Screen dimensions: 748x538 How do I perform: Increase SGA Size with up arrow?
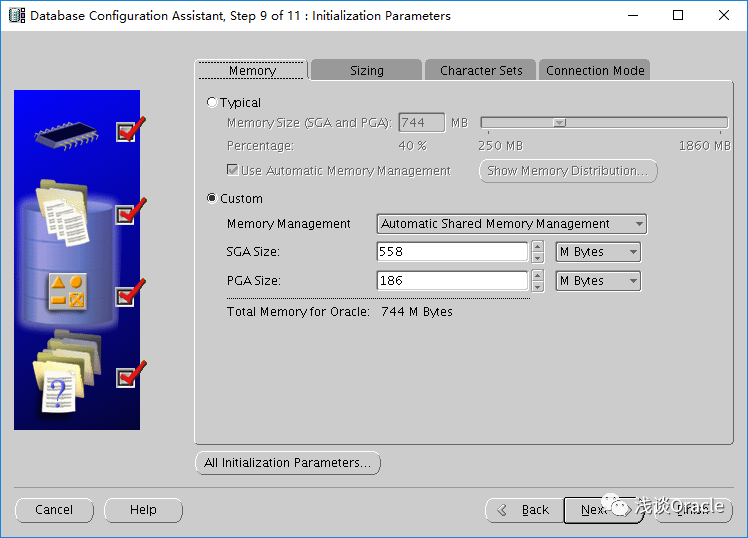pyautogui.click(x=538, y=247)
